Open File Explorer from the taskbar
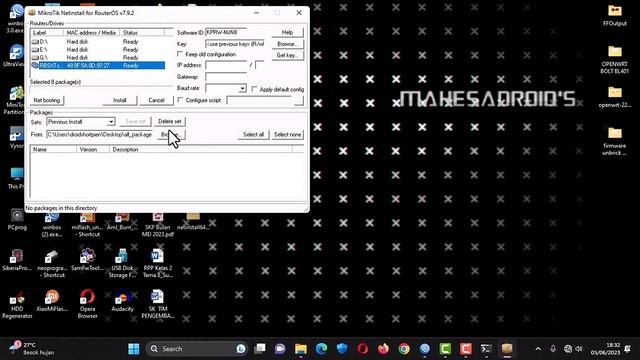The image size is (640, 360). pyautogui.click(x=301, y=349)
